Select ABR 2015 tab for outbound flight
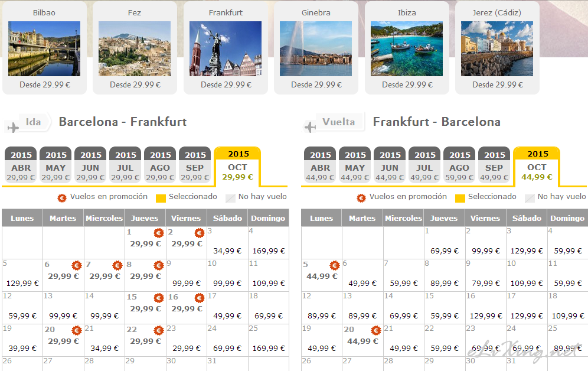Viewport: 588px width, 371px height. click(21, 165)
